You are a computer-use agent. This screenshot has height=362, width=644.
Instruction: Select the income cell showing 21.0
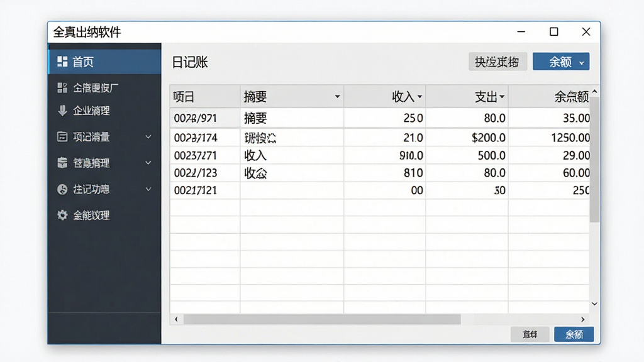(x=385, y=138)
